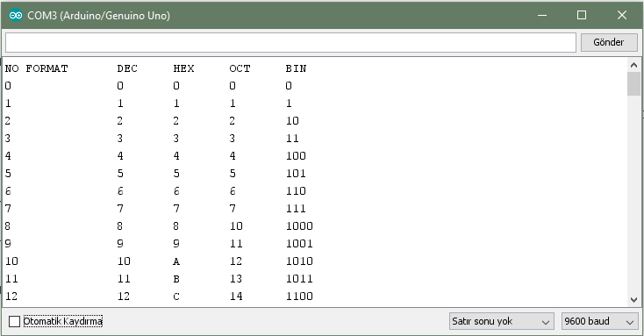This screenshot has width=644, height=336.
Task: Click the binary value 1100
Action: point(299,297)
